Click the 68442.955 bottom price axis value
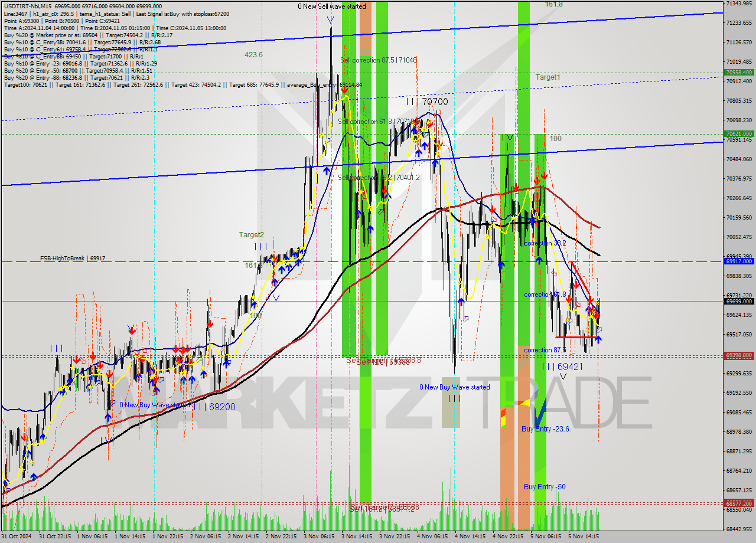 739,529
